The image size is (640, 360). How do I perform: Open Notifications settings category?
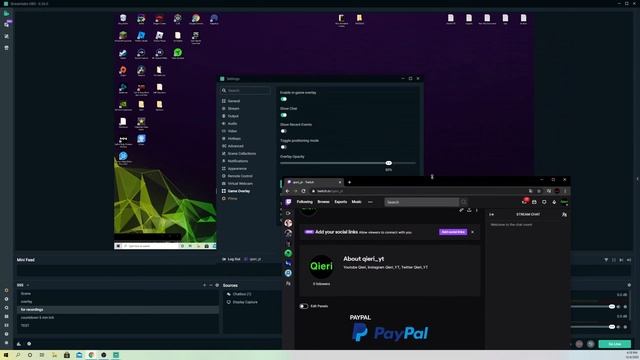[235, 161]
